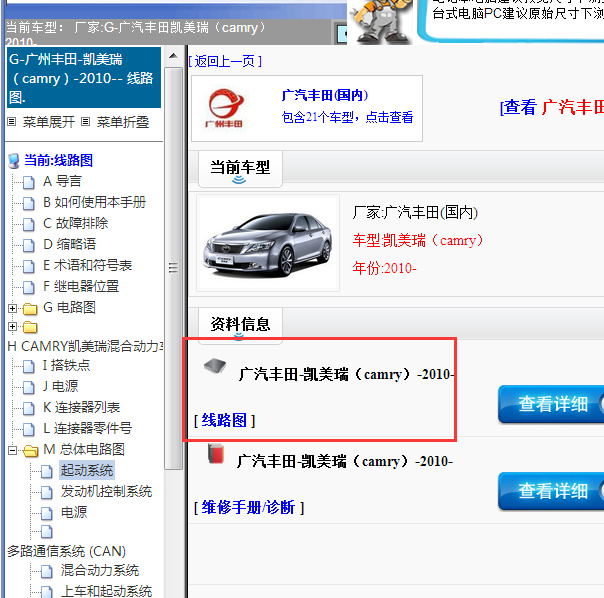Open tree item L 连接器零件号
The width and height of the screenshot is (604, 598).
(87, 428)
